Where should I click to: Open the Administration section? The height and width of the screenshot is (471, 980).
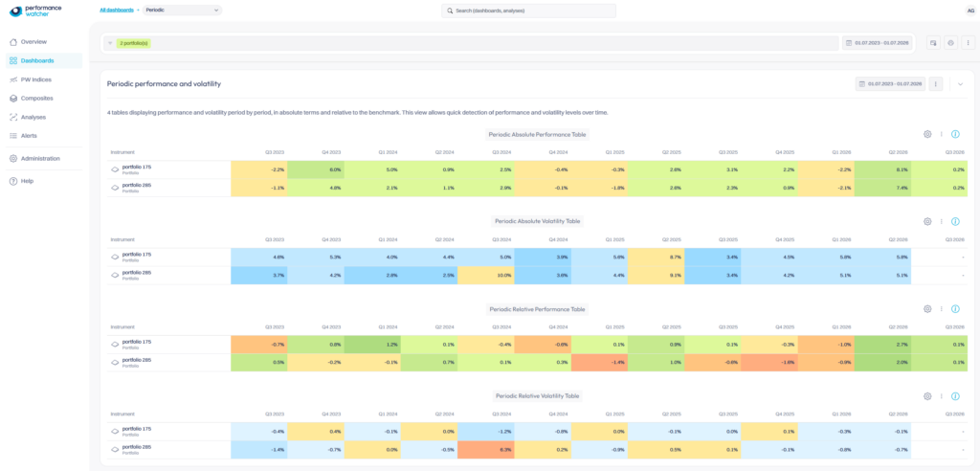tap(40, 158)
